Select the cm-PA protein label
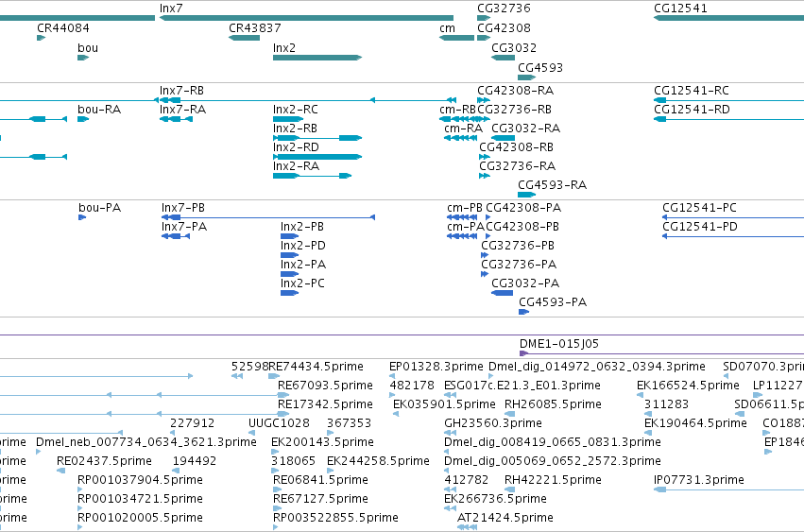This screenshot has width=804, height=532. (466, 227)
